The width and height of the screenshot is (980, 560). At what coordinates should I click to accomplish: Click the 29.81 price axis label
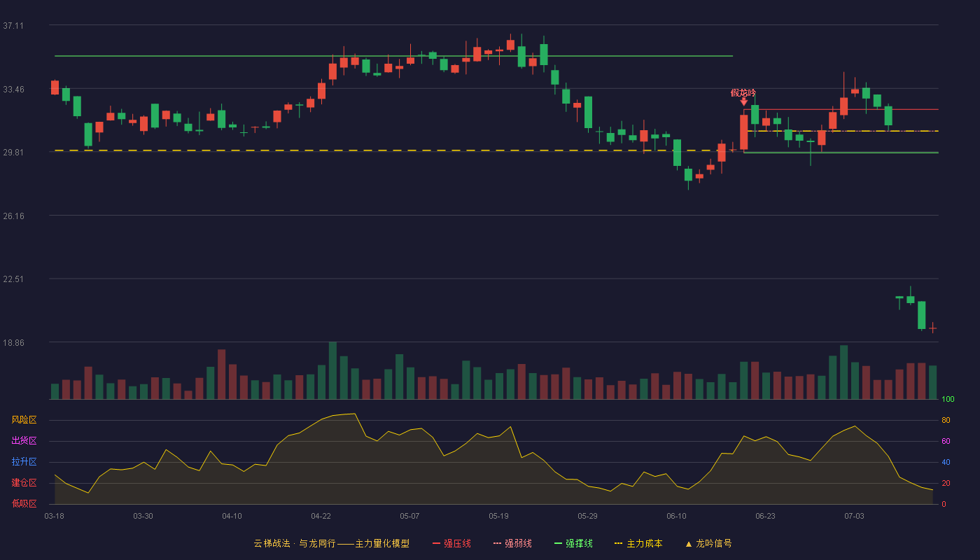click(x=13, y=153)
